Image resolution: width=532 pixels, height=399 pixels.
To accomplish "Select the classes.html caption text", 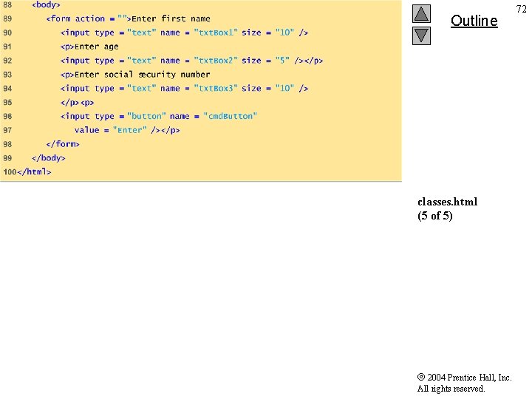I will [448, 202].
